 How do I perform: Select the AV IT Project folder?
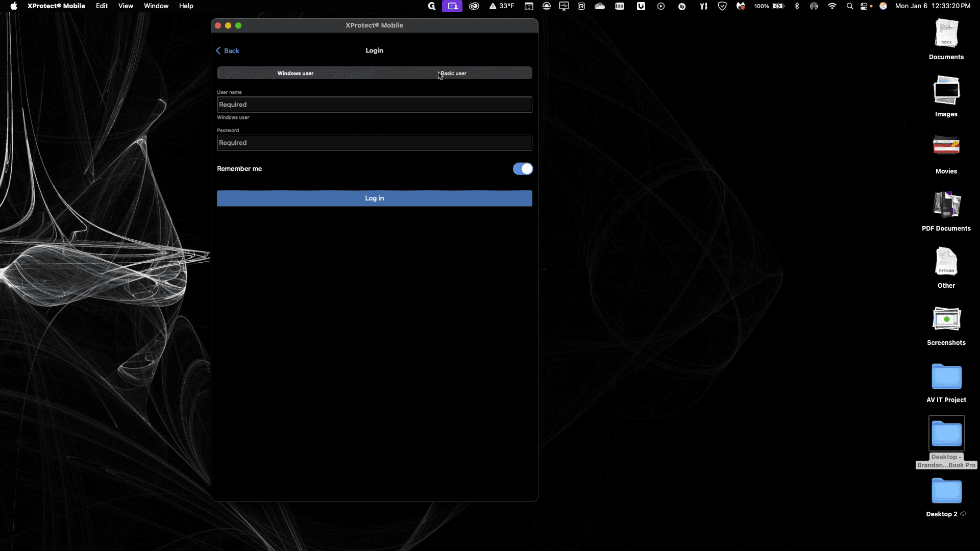pos(946,383)
